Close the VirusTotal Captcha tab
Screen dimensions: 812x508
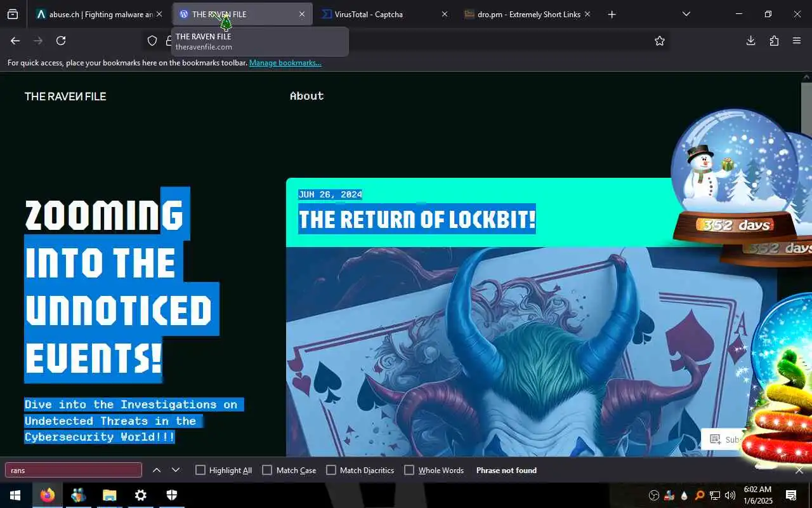444,14
